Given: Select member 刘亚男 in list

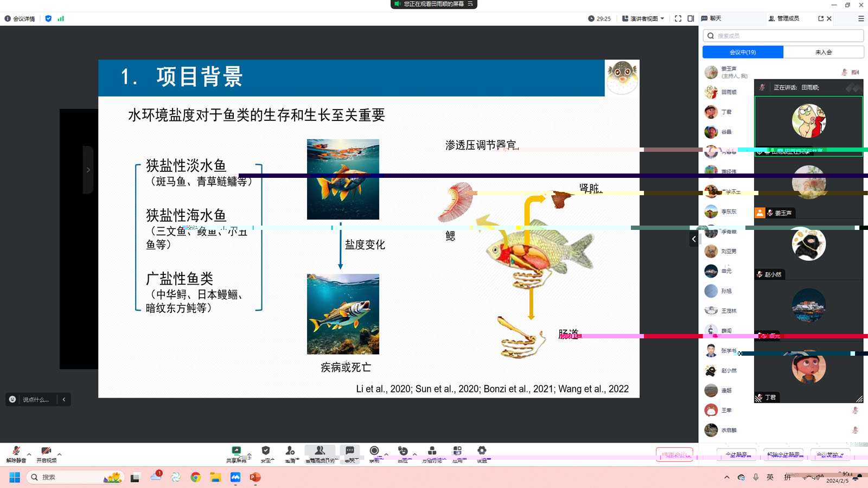Looking at the screenshot, I should tap(728, 251).
